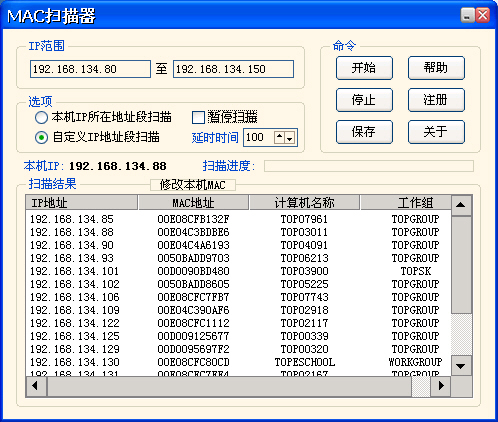Click the horizontal scrollbar right arrow

[441, 386]
